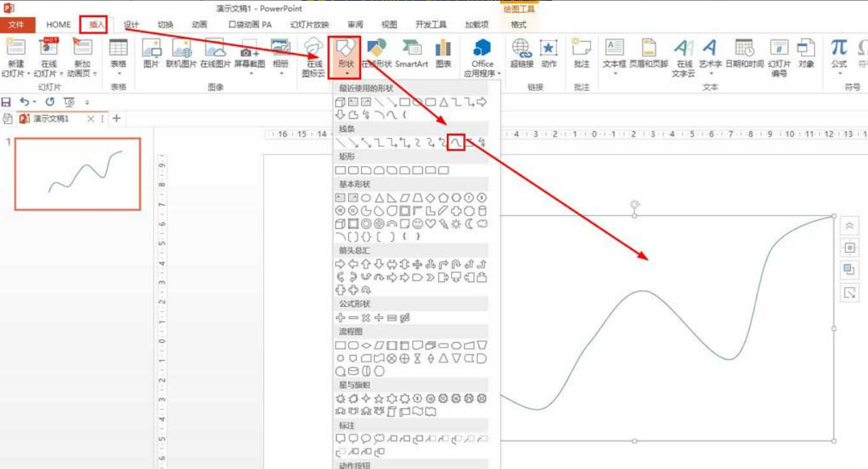This screenshot has height=469, width=868.
Task: Open quick access toolbar customize arrow
Action: point(87,102)
